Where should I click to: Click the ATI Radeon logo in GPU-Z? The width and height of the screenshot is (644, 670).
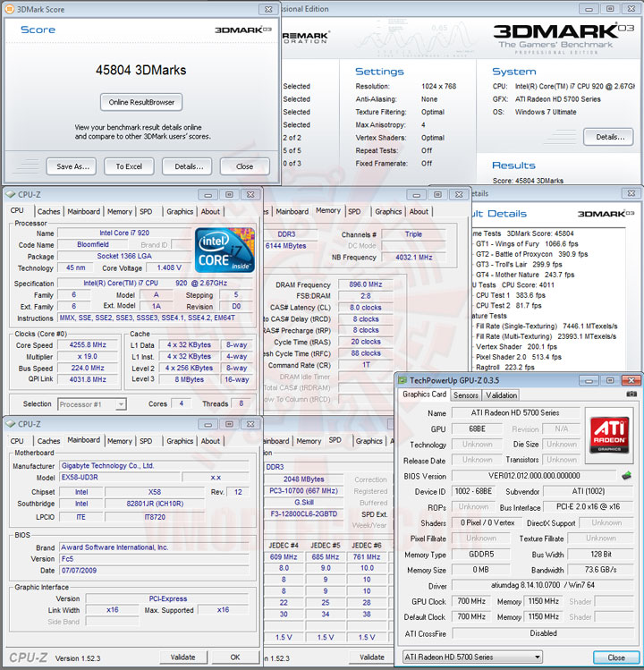click(x=609, y=435)
